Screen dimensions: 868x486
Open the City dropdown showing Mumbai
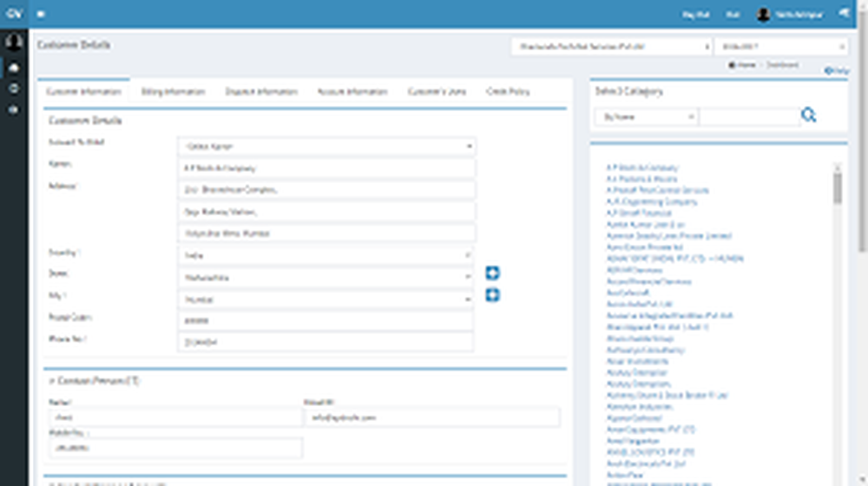(326, 299)
